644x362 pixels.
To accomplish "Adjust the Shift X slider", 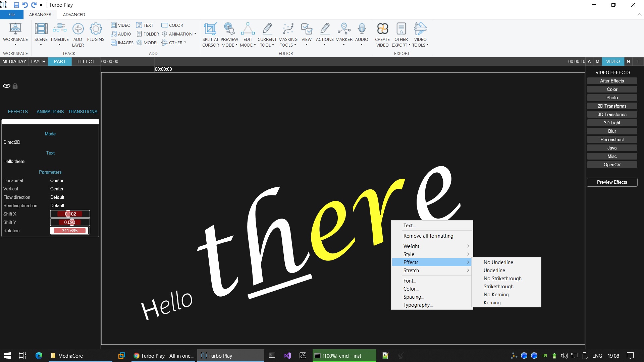I will tap(70, 214).
